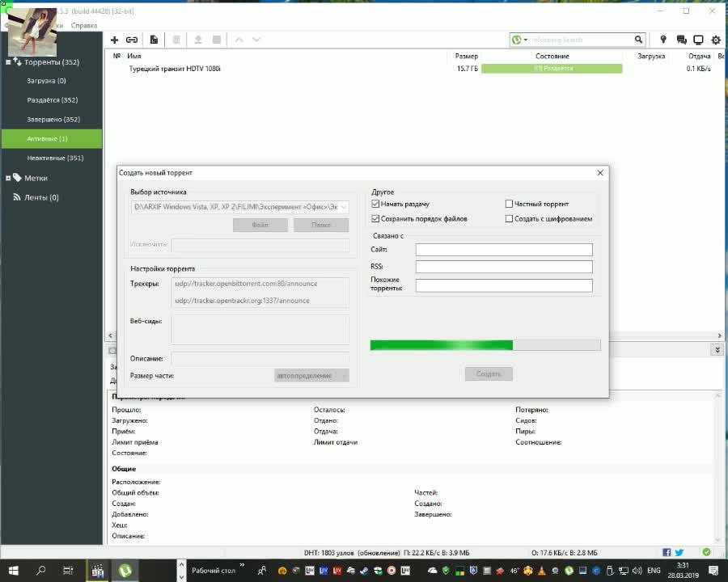Click the search magnifier icon
This screenshot has height=582, width=728.
(x=638, y=40)
